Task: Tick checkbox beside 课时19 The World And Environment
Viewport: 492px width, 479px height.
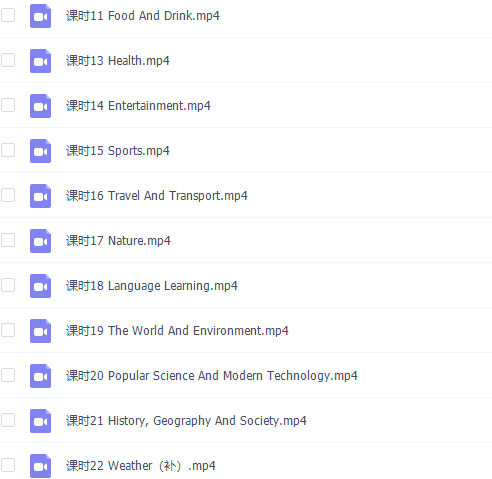Action: (x=8, y=330)
